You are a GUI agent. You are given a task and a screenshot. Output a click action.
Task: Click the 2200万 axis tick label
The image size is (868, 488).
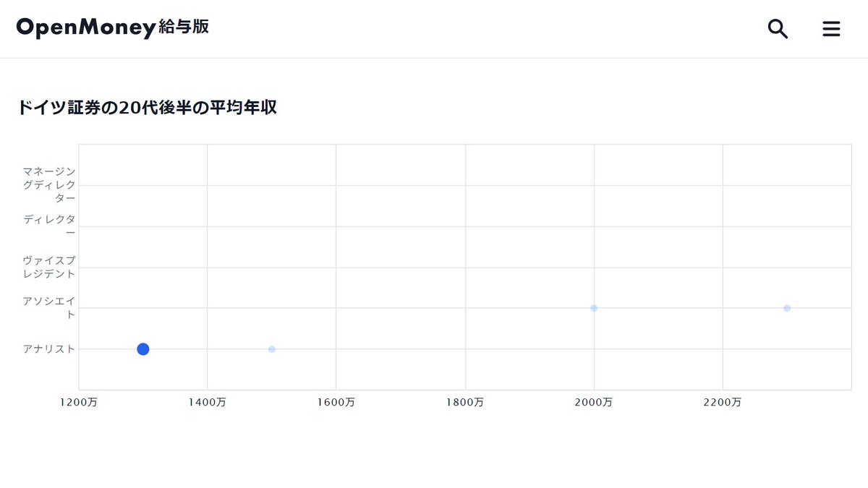coord(723,403)
